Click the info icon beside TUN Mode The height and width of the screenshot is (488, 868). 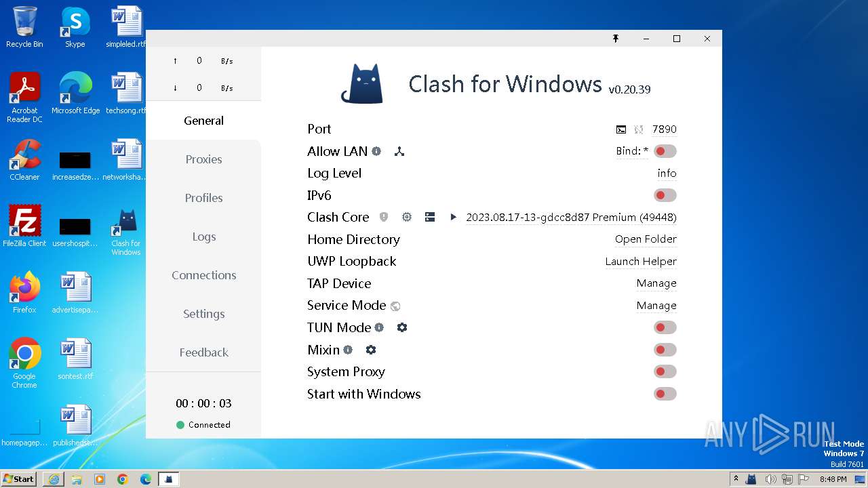[x=379, y=327]
